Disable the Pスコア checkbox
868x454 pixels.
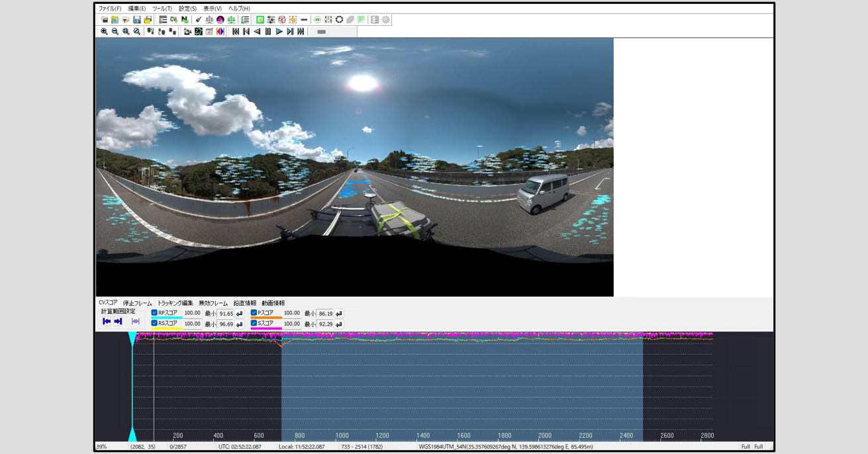254,313
